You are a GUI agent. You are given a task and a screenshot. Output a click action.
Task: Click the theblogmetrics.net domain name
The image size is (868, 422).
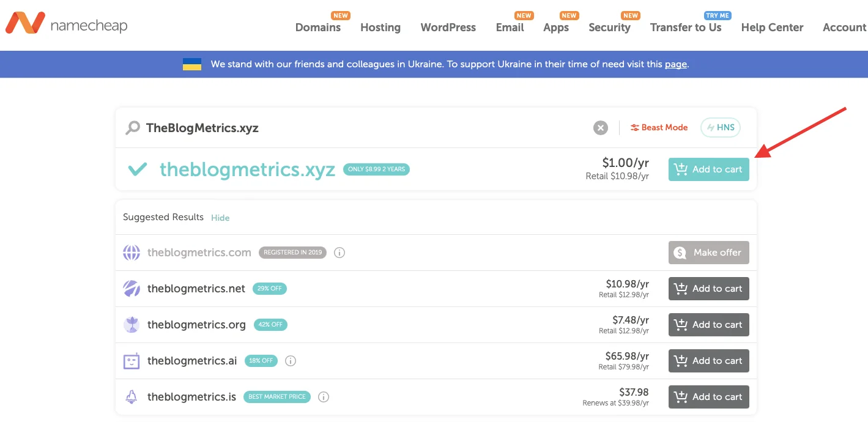coord(196,289)
